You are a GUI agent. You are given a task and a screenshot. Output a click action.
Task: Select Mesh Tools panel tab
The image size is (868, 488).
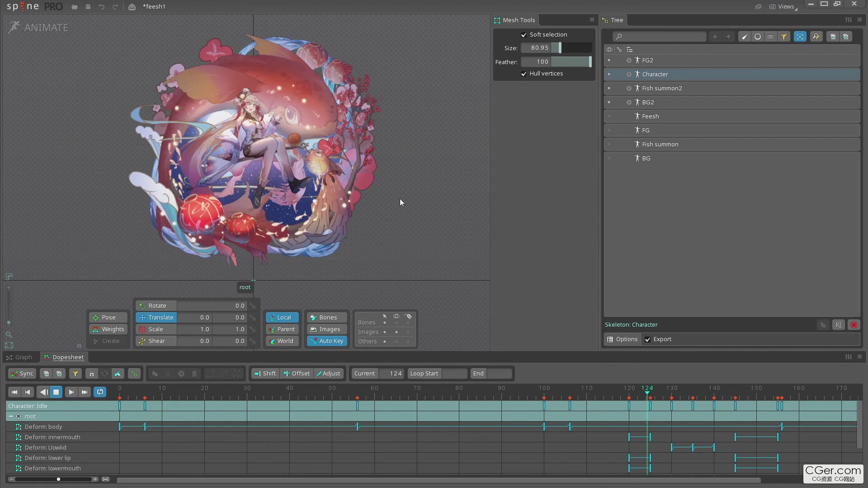point(514,20)
